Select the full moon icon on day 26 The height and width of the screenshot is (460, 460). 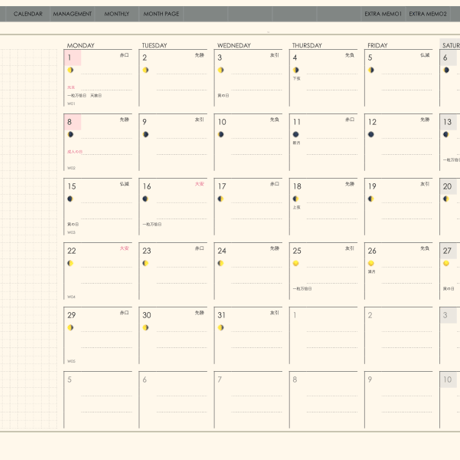(371, 263)
